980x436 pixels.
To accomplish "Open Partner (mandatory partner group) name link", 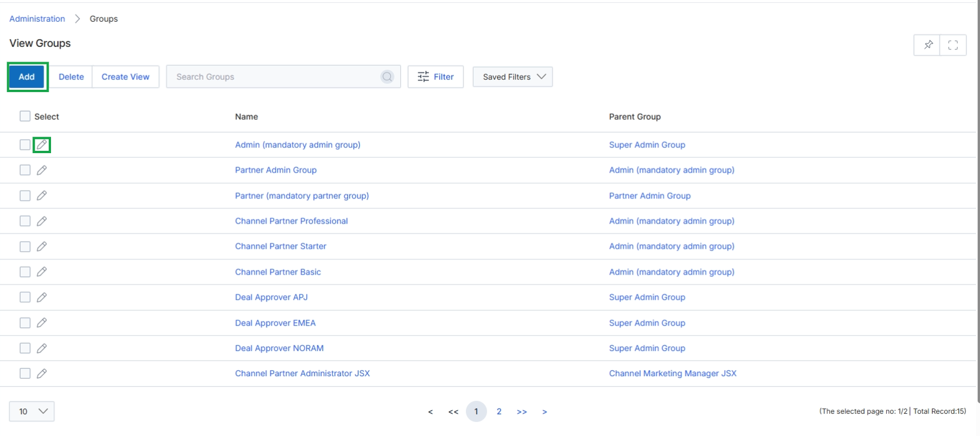I will [302, 196].
